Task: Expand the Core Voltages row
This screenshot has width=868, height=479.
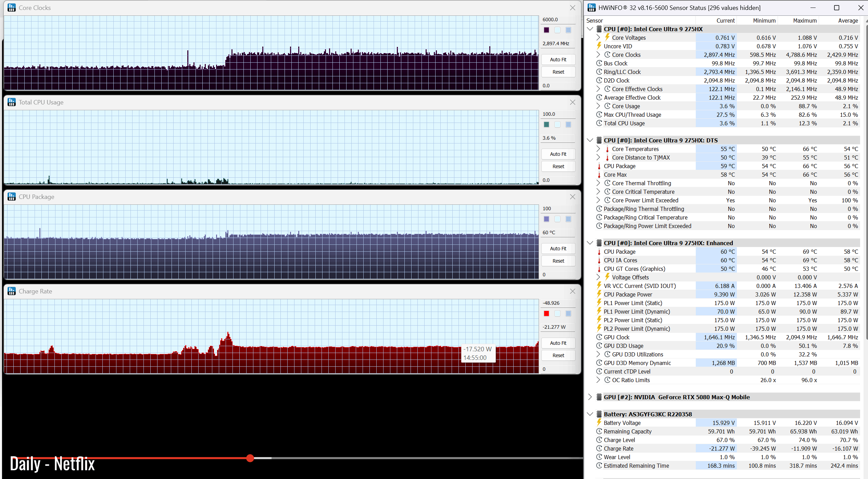Action: (598, 38)
